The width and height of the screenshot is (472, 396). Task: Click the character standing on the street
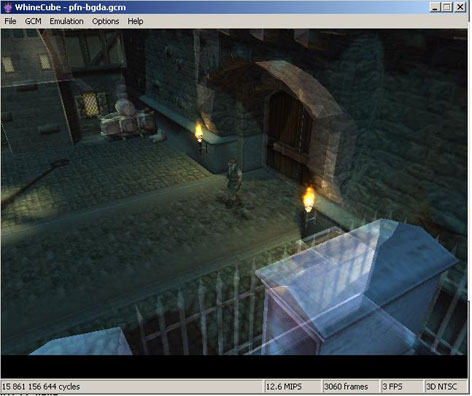234,182
